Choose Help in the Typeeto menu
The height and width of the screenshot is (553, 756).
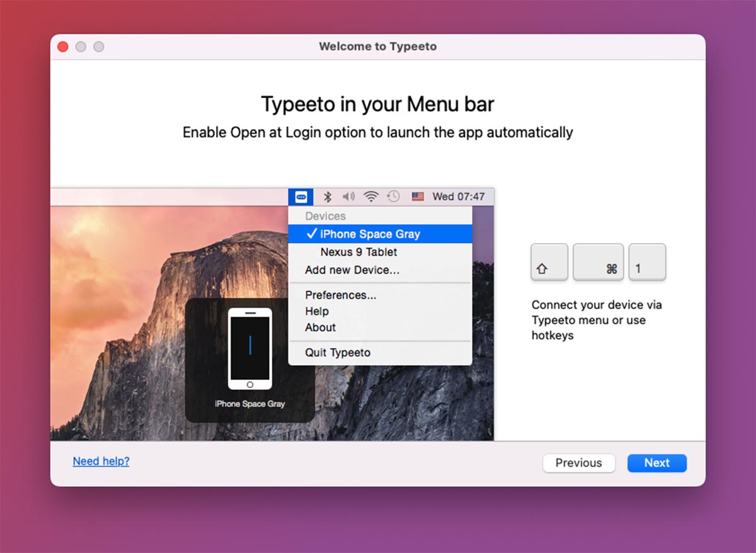pos(317,311)
